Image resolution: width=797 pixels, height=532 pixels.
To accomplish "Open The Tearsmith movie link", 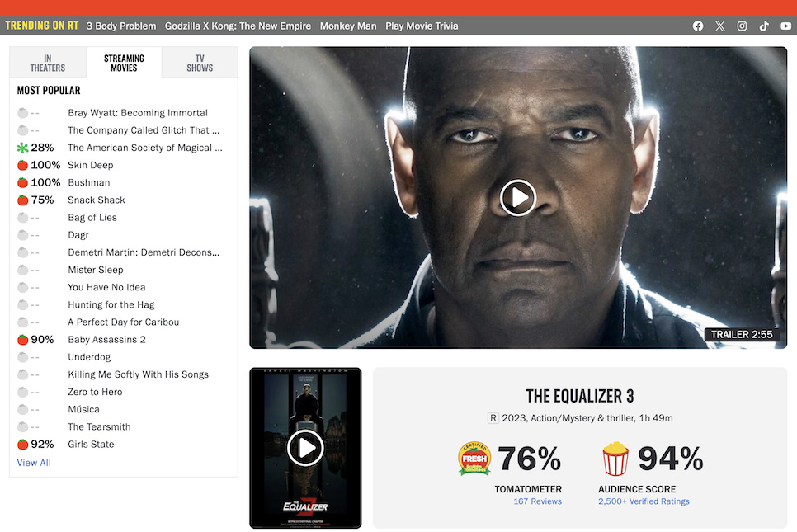I will click(99, 426).
